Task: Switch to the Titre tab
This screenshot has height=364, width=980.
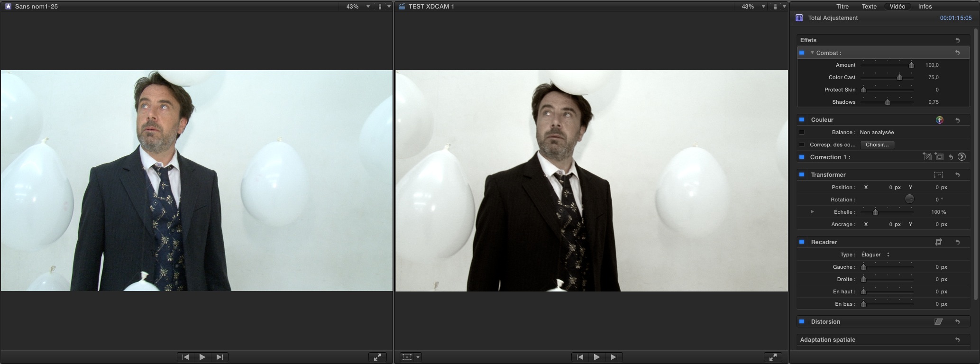Action: pyautogui.click(x=843, y=7)
